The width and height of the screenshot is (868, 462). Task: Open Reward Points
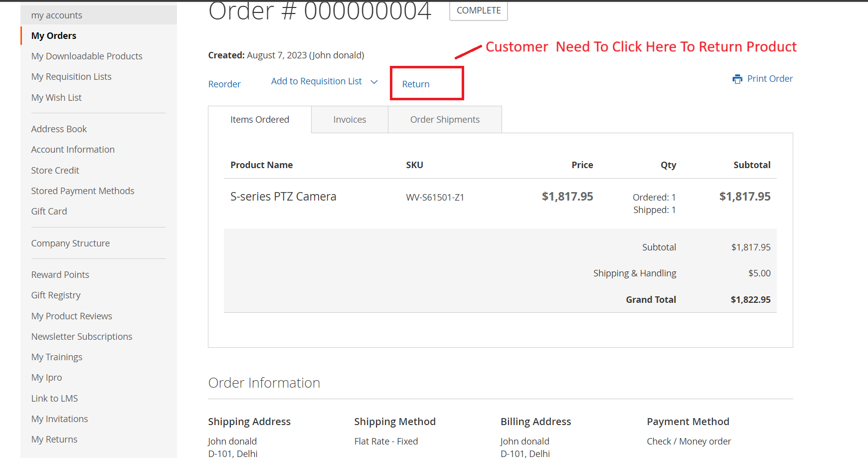pos(60,275)
